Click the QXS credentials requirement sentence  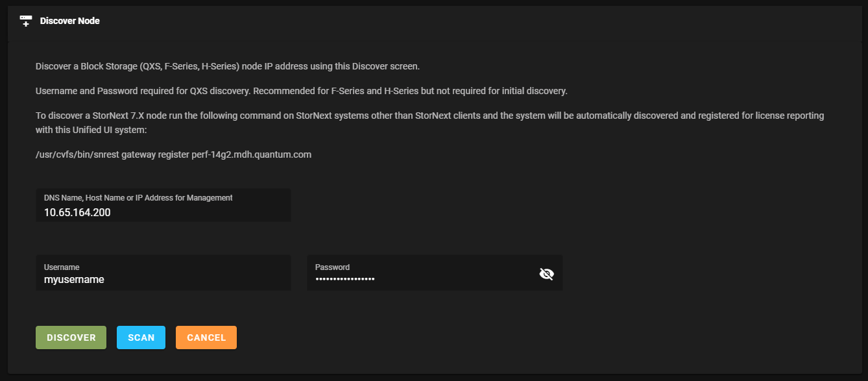[x=302, y=91]
